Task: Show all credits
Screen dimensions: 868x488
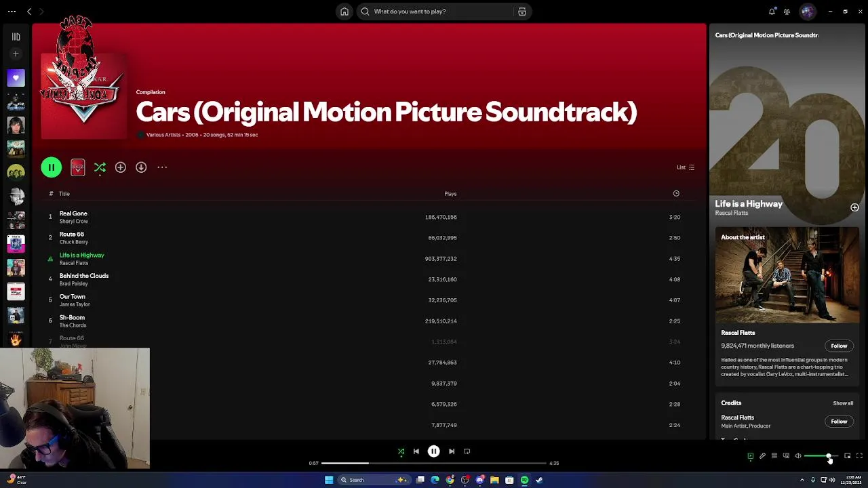Action: 843,403
